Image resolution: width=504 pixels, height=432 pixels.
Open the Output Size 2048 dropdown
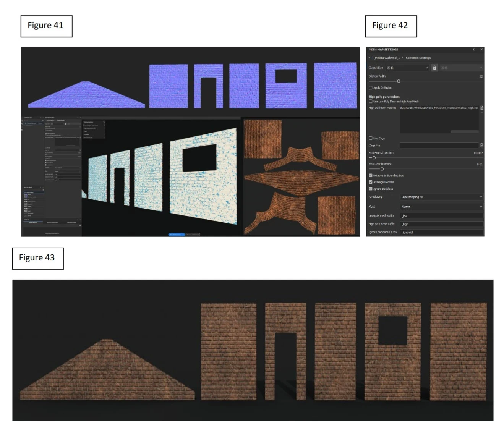pyautogui.click(x=407, y=68)
